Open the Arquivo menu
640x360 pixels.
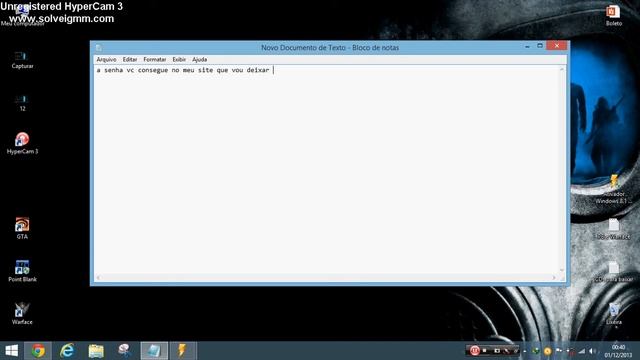[x=106, y=60]
